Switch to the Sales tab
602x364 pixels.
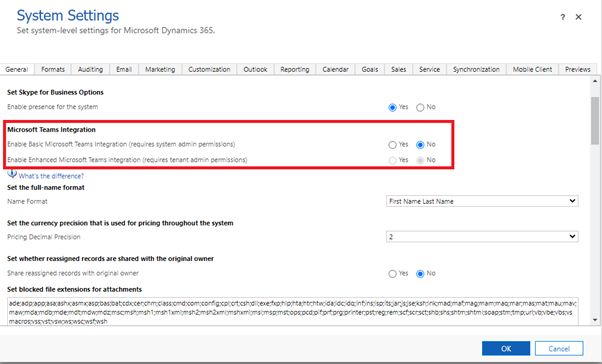tap(399, 69)
